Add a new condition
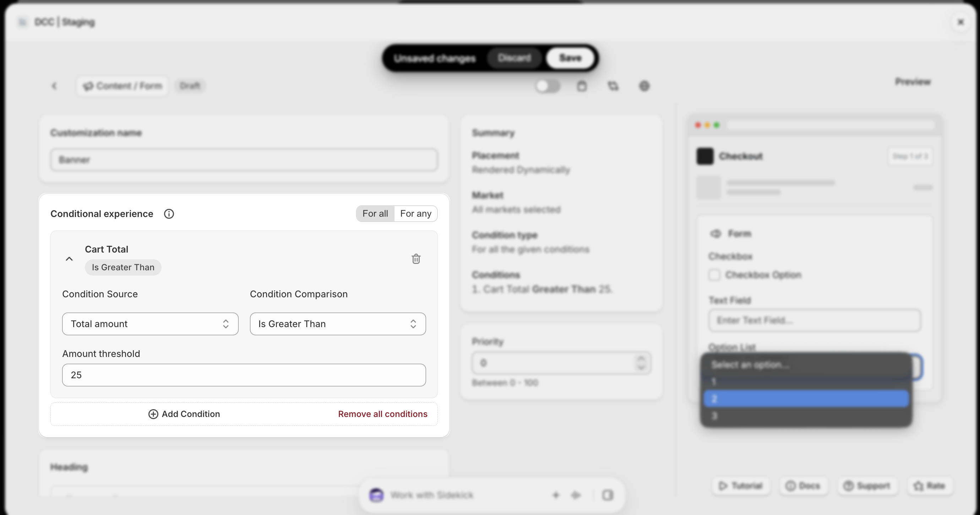The image size is (980, 515). tap(184, 414)
